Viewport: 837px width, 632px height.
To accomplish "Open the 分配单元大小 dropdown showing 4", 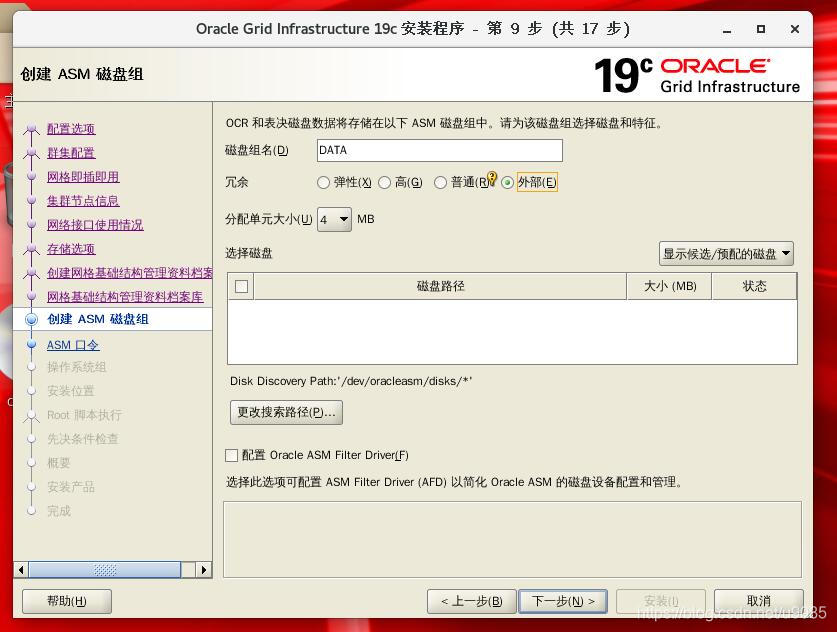I will click(334, 219).
